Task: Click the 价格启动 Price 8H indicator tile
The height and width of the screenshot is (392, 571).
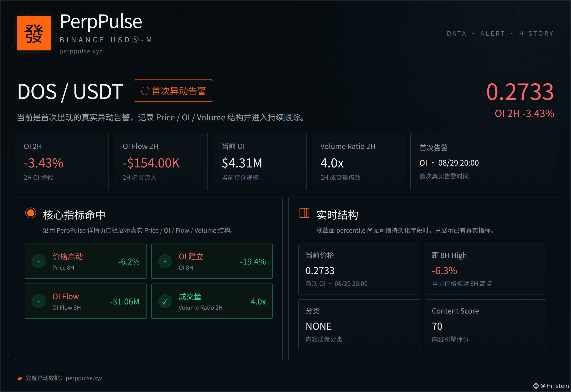Action: (85, 261)
